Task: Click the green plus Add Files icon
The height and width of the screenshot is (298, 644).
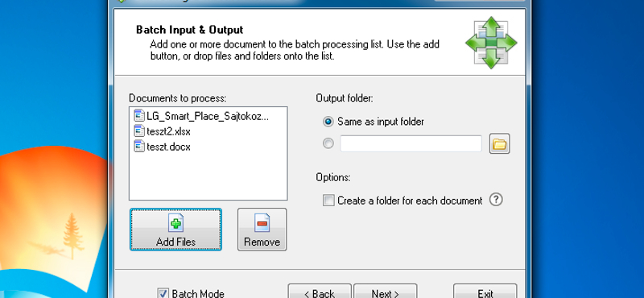Action: click(x=175, y=224)
